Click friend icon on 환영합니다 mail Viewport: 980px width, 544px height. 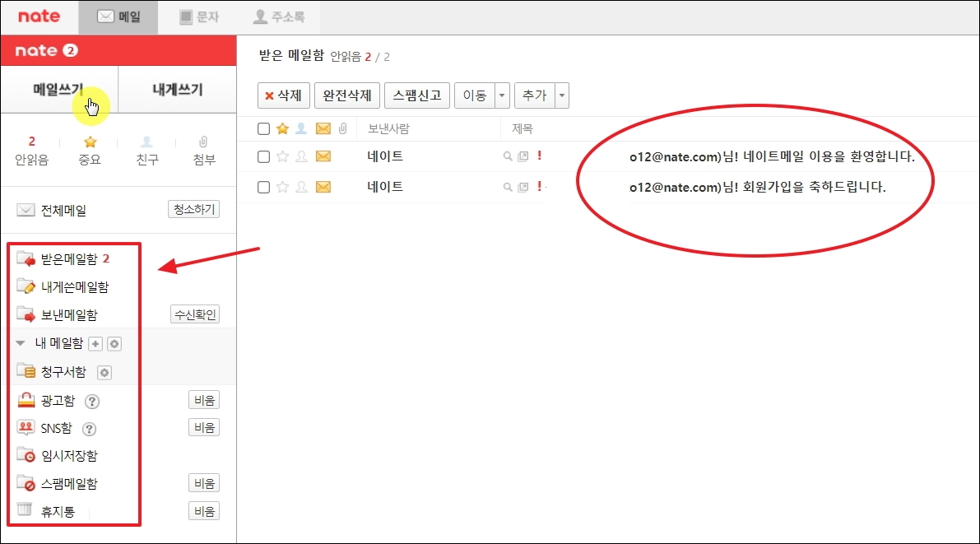(301, 156)
